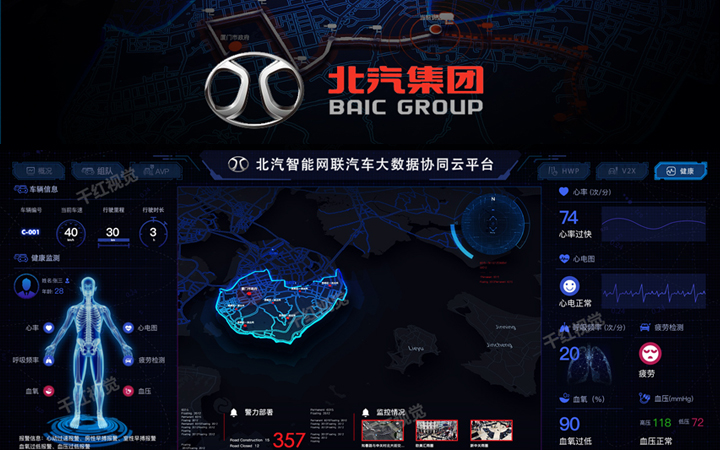Click the Lieyu island label on map
Viewport: 720px width, 450px height.
(x=416, y=349)
